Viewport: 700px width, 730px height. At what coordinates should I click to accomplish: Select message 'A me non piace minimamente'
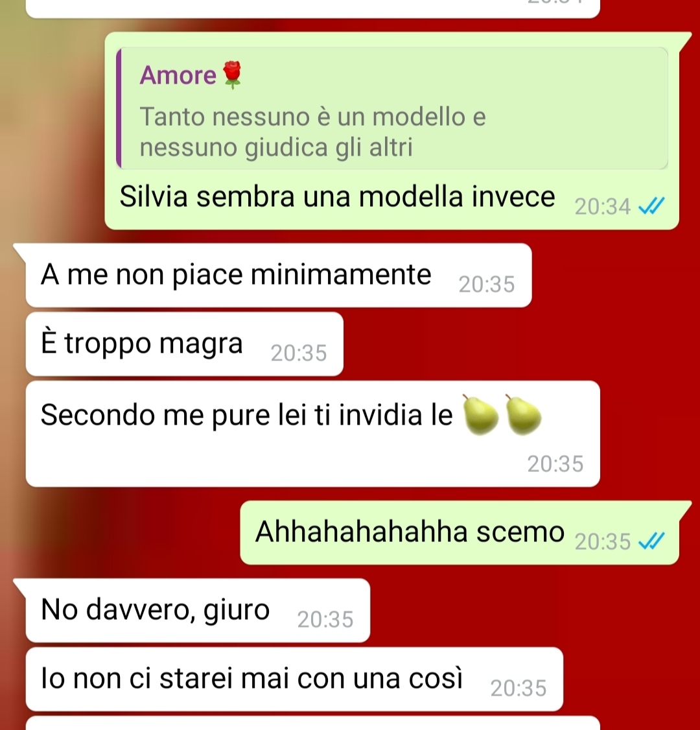(279, 275)
